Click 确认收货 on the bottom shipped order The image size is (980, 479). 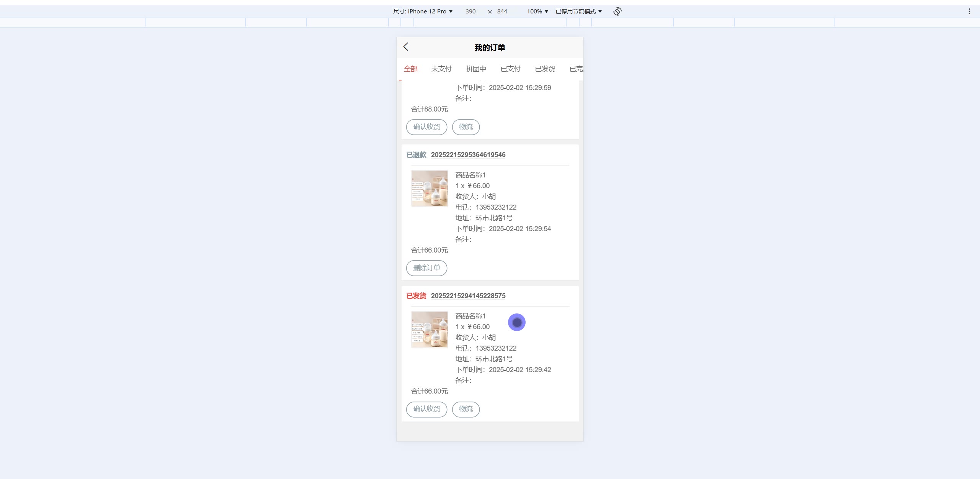click(426, 409)
